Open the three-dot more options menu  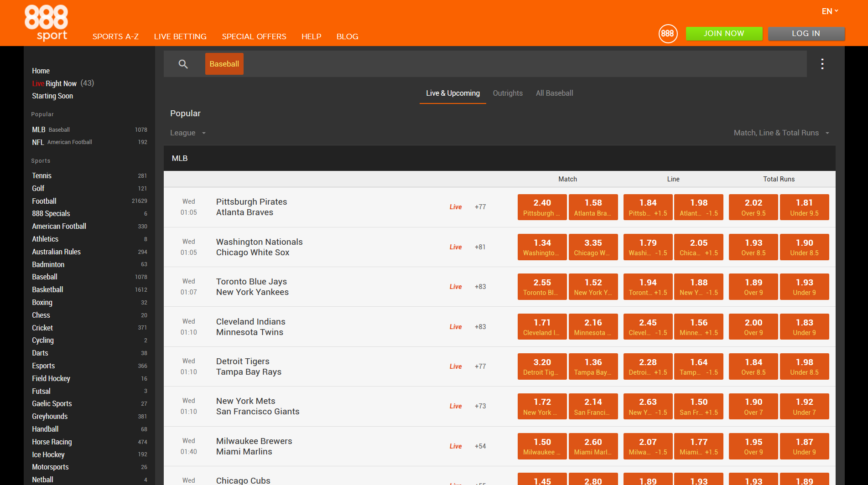pyautogui.click(x=822, y=64)
